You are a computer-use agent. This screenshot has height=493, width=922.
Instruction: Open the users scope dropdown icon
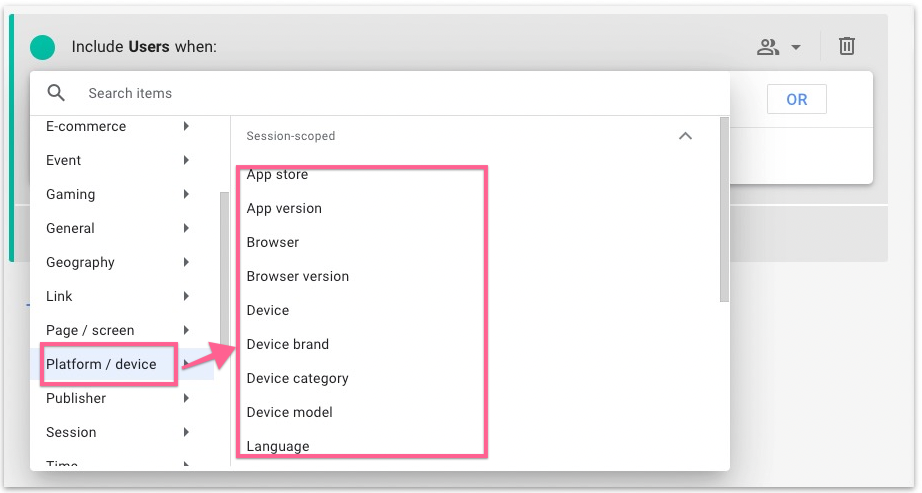(777, 47)
